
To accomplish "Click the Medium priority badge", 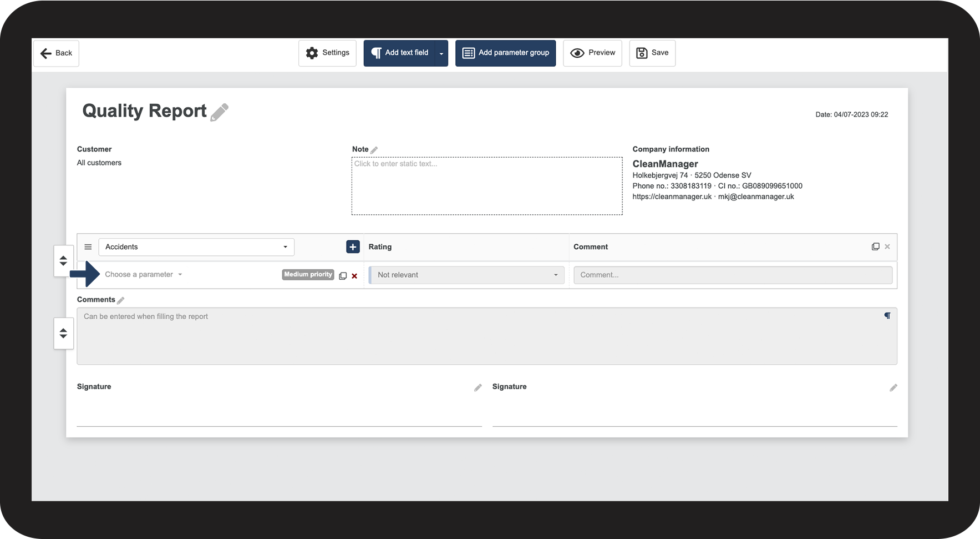I will coord(308,275).
